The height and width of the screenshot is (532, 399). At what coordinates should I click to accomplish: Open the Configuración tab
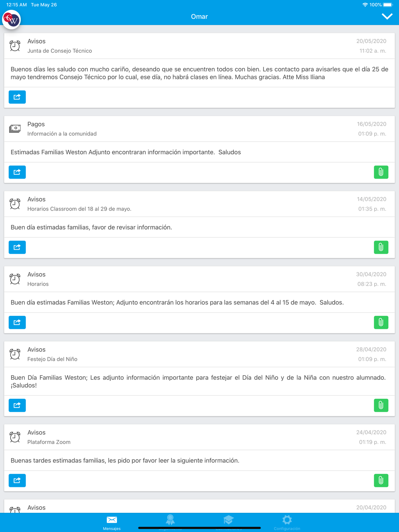(x=287, y=522)
